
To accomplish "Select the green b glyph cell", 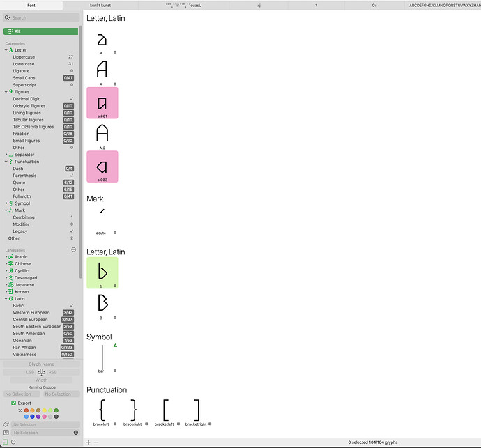I will click(102, 273).
